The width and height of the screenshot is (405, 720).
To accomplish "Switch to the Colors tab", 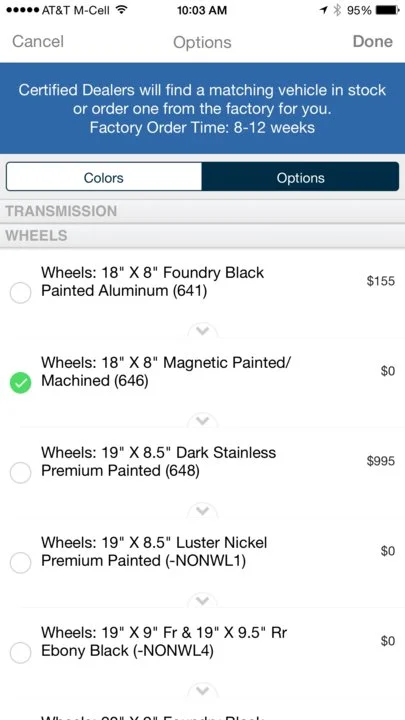I will coord(104,177).
